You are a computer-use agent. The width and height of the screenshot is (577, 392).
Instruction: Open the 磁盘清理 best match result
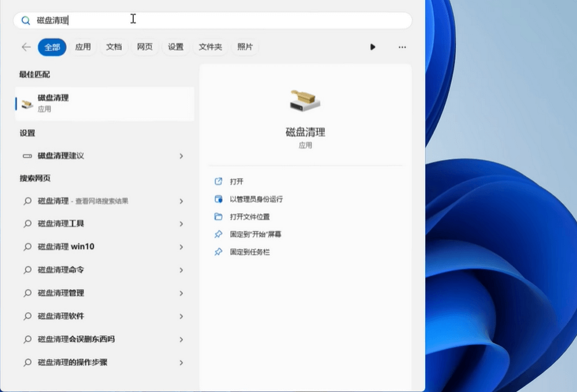104,103
